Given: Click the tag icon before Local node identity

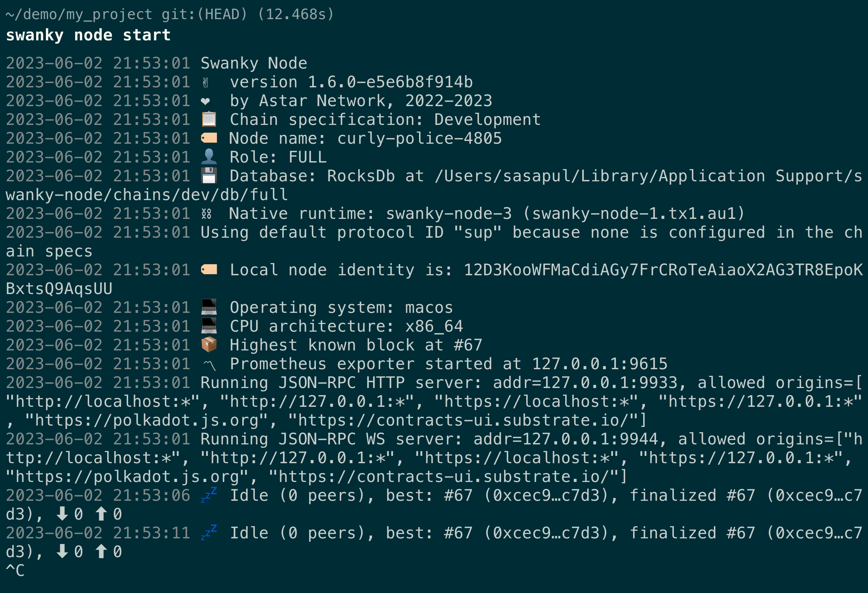Looking at the screenshot, I should (x=209, y=270).
